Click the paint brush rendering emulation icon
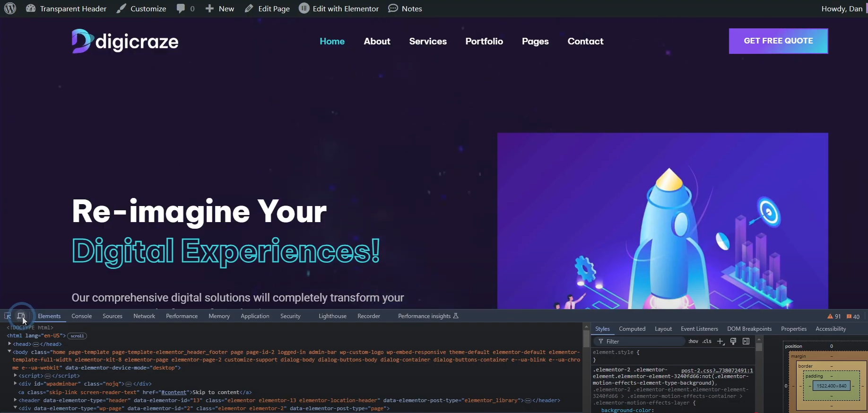This screenshot has height=413, width=868. pos(733,342)
